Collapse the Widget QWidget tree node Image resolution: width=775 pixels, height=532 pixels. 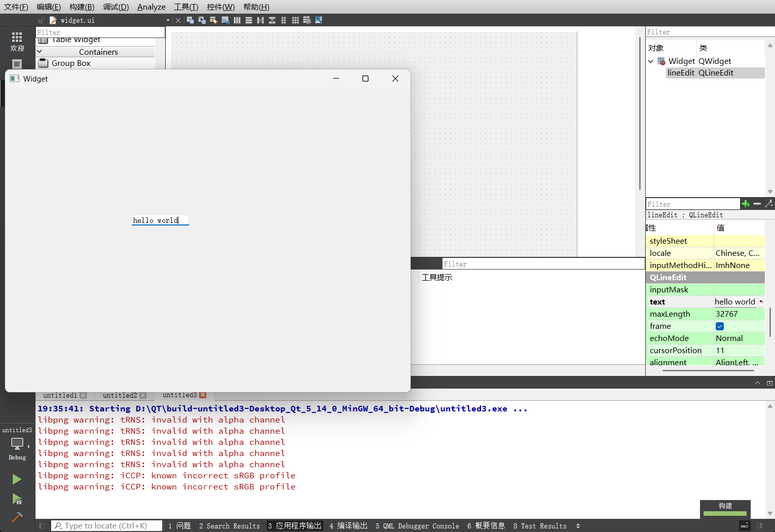(x=651, y=61)
